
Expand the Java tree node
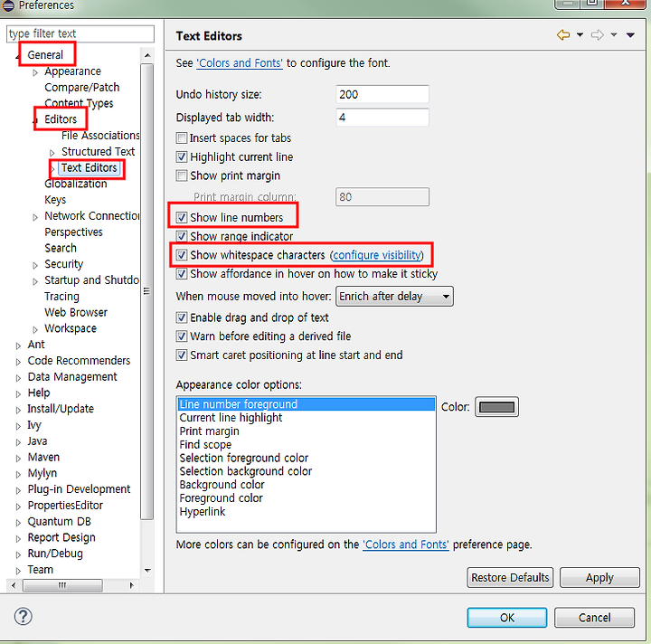[18, 442]
